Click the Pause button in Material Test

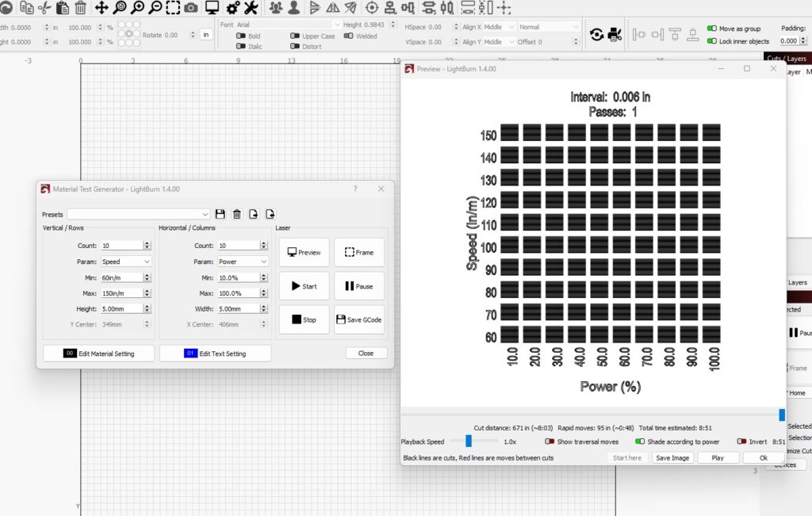click(359, 286)
